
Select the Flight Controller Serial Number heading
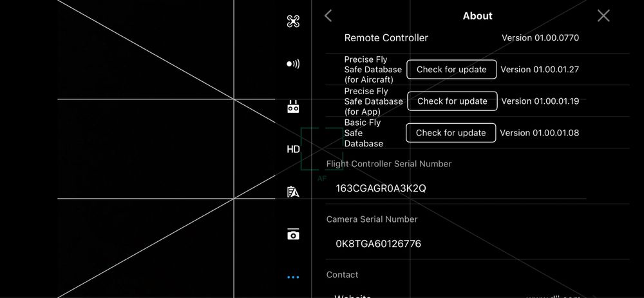coord(389,164)
